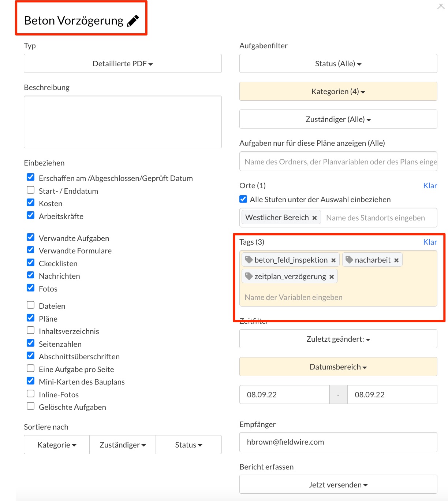Delete the zeitplan_verzögerung tag with its x

click(x=332, y=277)
